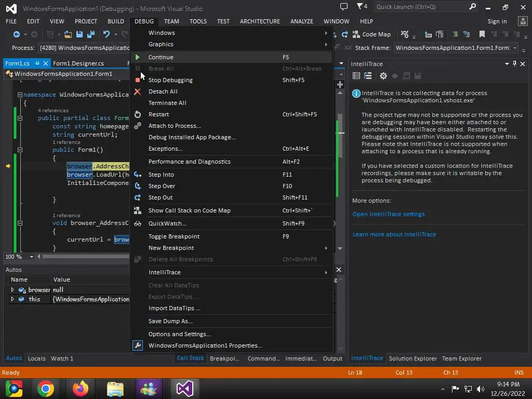This screenshot has height=399, width=532.
Task: Click the IntelliTrace events list view icon
Action: pos(356,76)
